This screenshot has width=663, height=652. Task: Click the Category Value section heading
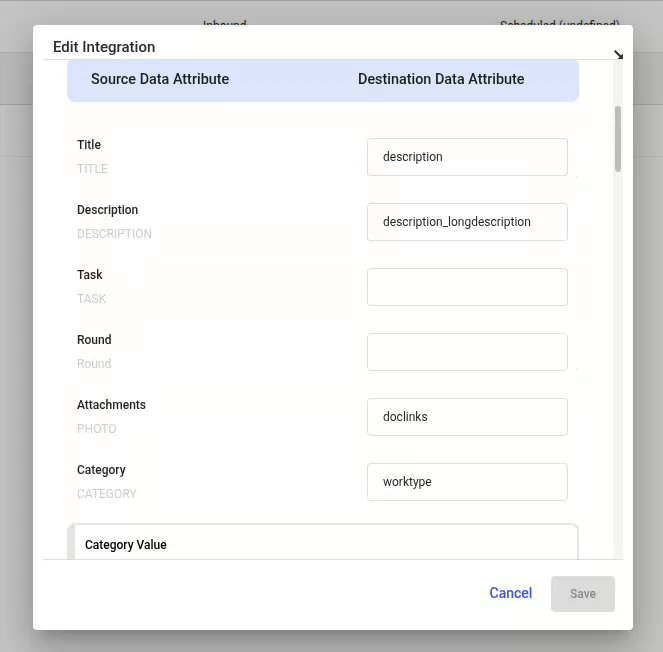(x=126, y=545)
